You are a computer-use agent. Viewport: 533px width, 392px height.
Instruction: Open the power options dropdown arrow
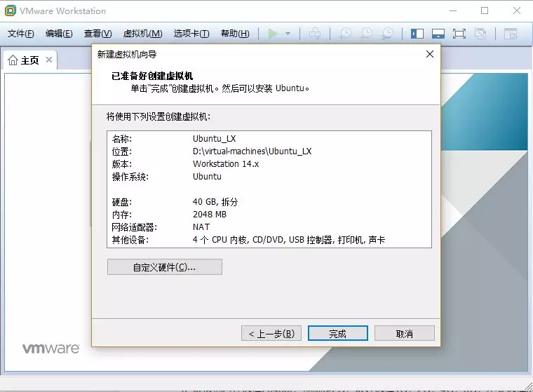pyautogui.click(x=288, y=34)
